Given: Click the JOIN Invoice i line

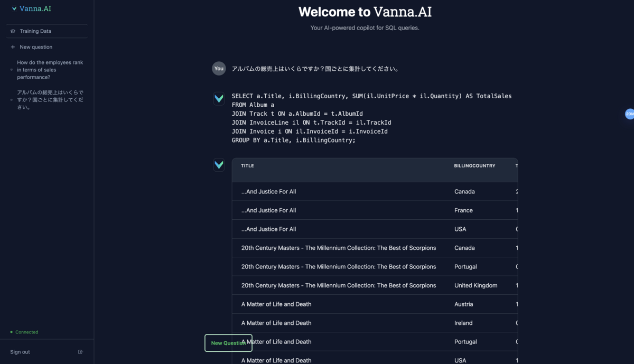Looking at the screenshot, I should pyautogui.click(x=310, y=131).
